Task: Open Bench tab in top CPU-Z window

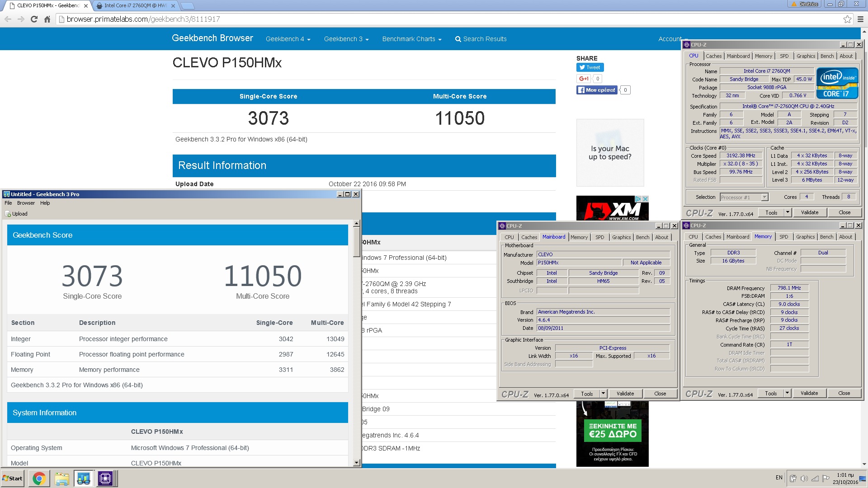Action: 827,56
